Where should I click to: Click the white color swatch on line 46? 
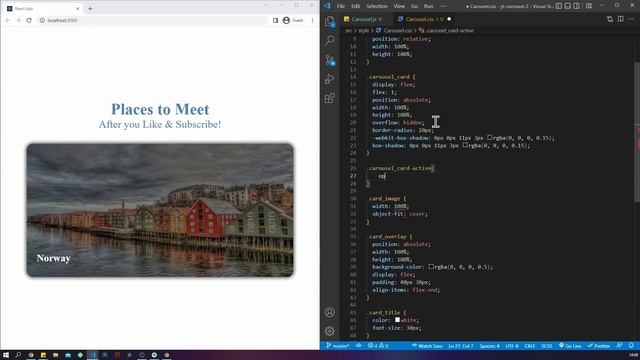click(397, 320)
